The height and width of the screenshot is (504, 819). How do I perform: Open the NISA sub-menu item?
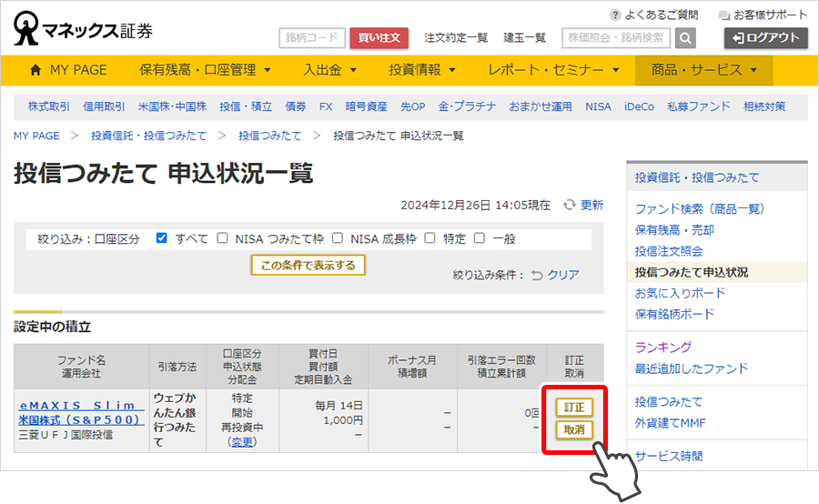pos(598,106)
